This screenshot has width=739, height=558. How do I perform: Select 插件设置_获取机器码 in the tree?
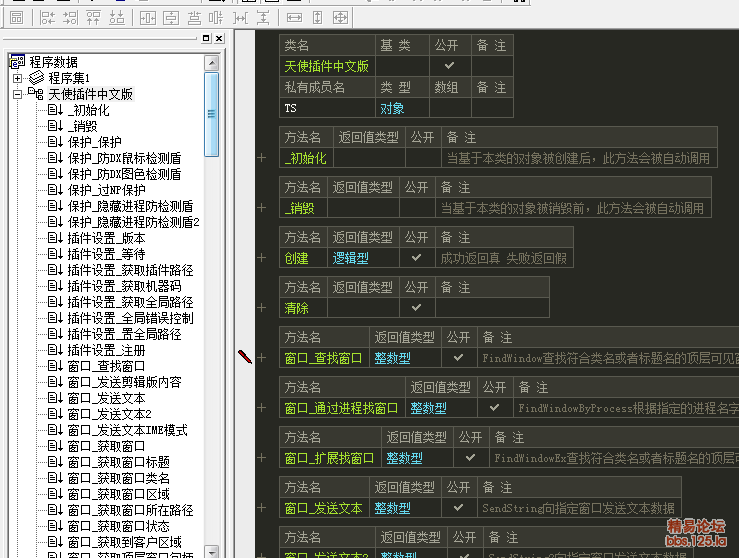pos(124,286)
